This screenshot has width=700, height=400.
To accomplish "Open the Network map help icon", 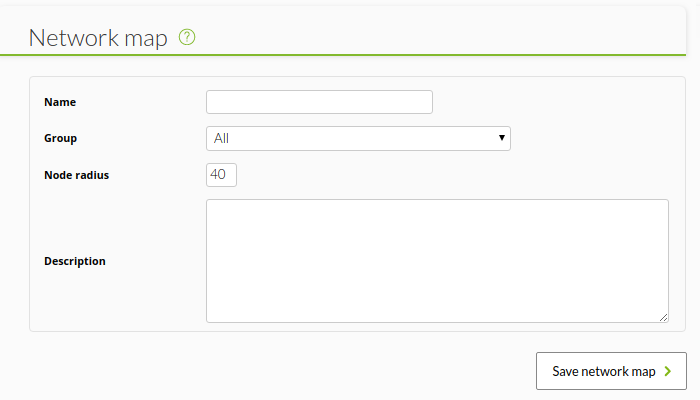I will pyautogui.click(x=187, y=37).
